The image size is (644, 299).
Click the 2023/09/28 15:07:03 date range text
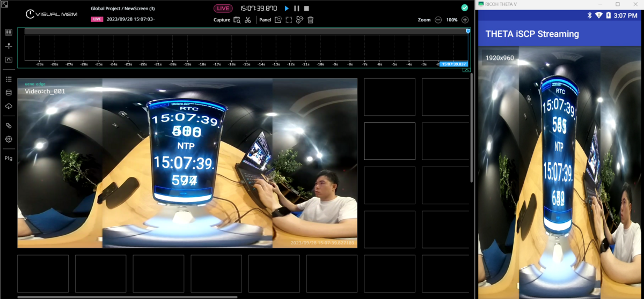click(130, 19)
